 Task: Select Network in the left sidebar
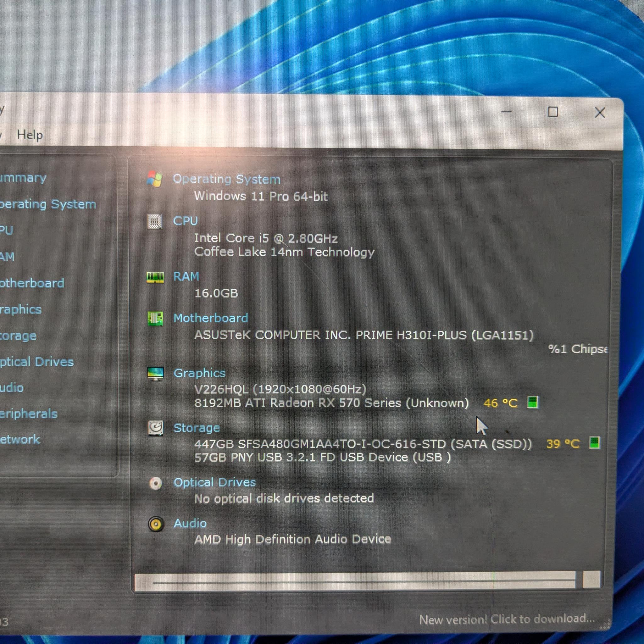(20, 440)
